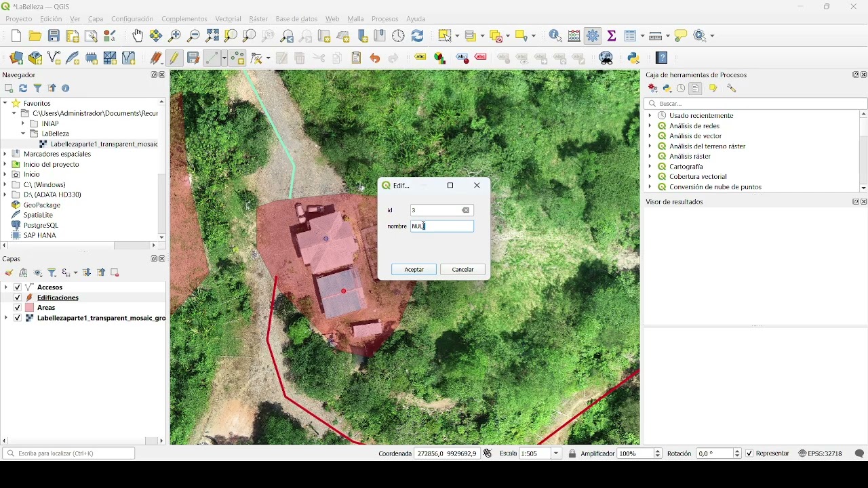868x488 pixels.
Task: Click the Refresh map canvas icon
Action: 418,36
